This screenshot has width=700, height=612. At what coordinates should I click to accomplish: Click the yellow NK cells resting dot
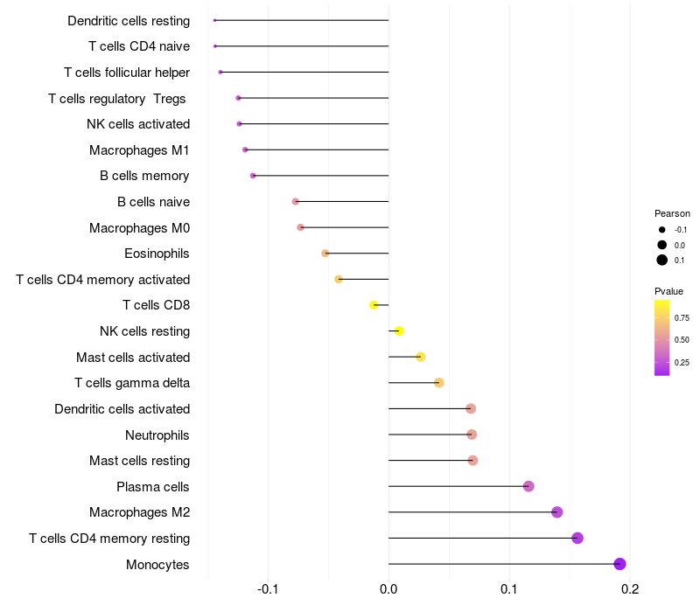pyautogui.click(x=399, y=331)
